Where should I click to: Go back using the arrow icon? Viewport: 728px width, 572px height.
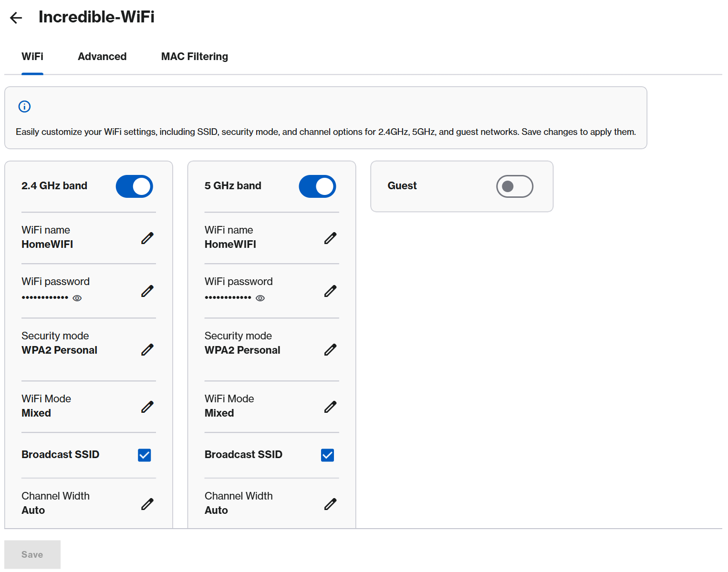(16, 17)
